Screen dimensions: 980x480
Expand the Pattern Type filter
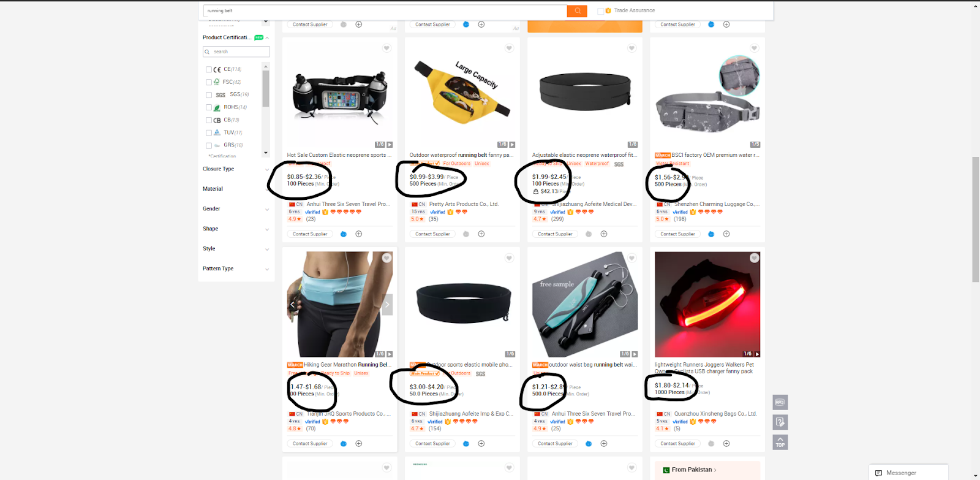tap(236, 269)
